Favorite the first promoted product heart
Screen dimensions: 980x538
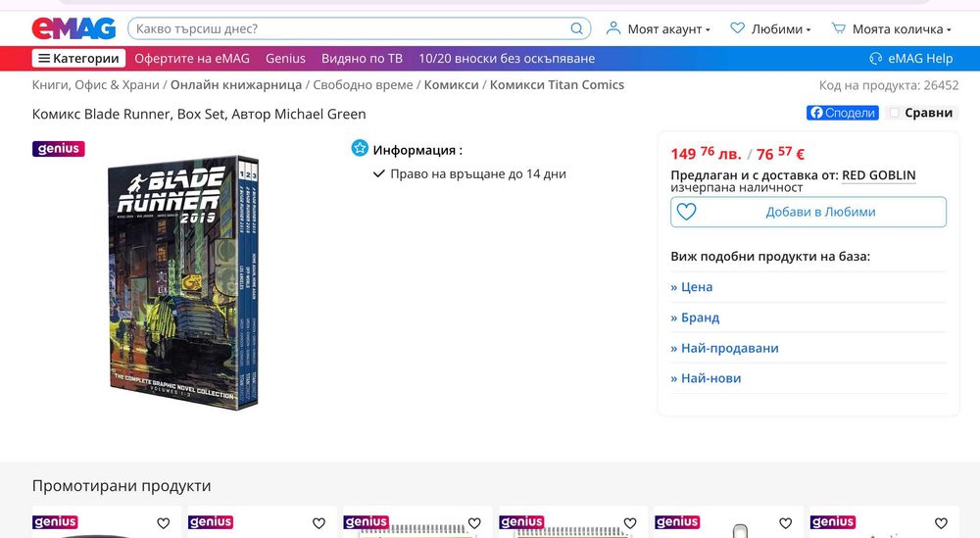(x=163, y=523)
